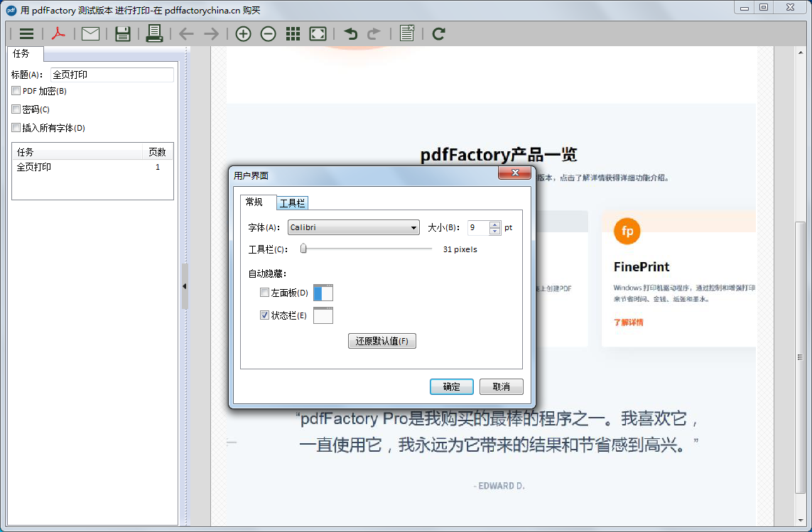Cancel with the 取消 button
The width and height of the screenshot is (812, 532).
coord(502,386)
